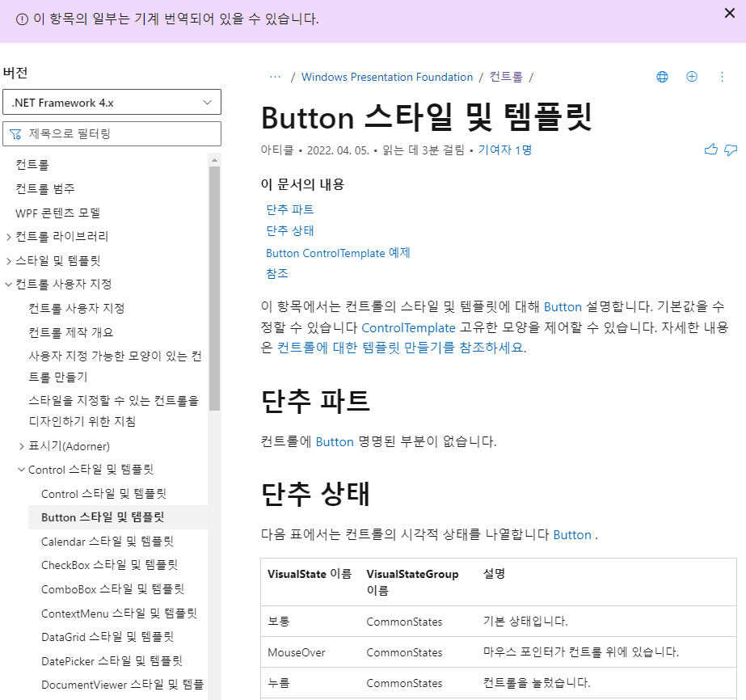
Task: Open the more actions vertical dots menu
Action: (x=722, y=77)
